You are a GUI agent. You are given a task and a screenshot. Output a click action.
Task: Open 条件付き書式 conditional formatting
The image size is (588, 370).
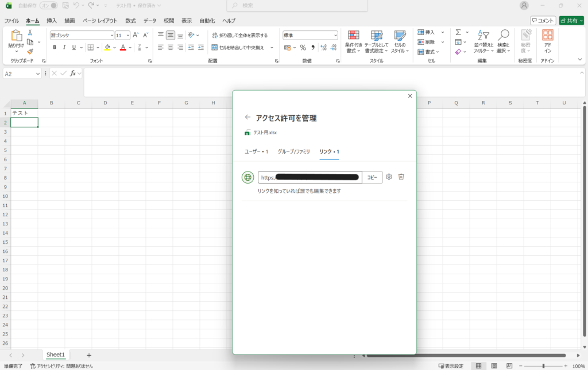353,41
